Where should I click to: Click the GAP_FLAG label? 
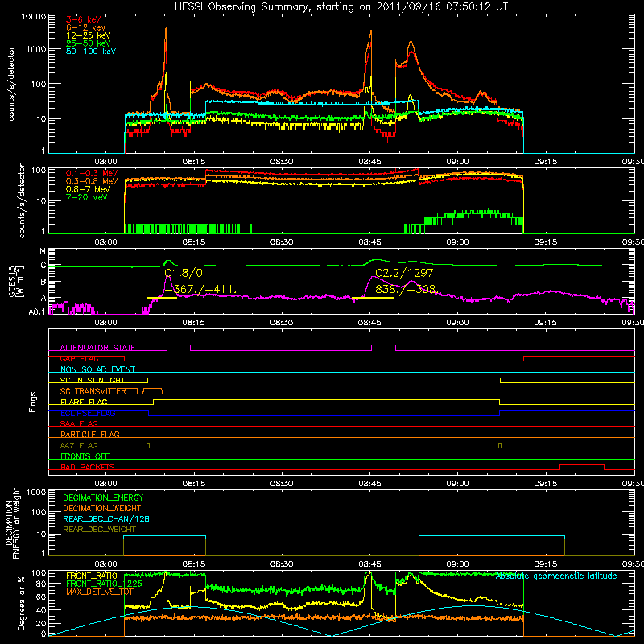click(x=79, y=358)
